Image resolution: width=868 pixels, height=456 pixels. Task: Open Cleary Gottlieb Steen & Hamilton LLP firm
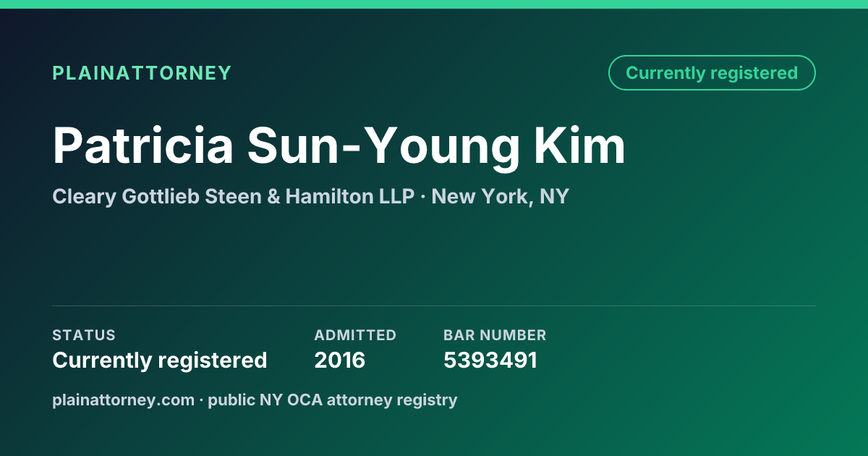tap(233, 196)
